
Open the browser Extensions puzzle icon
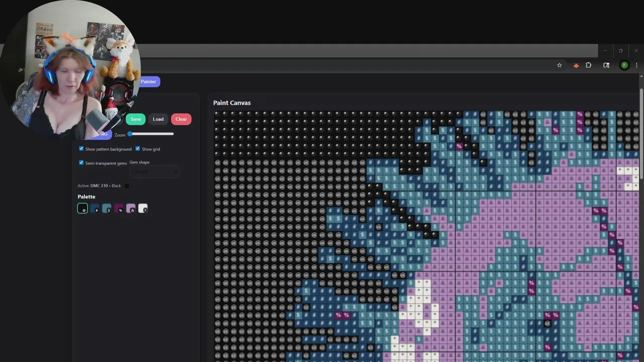coord(588,65)
